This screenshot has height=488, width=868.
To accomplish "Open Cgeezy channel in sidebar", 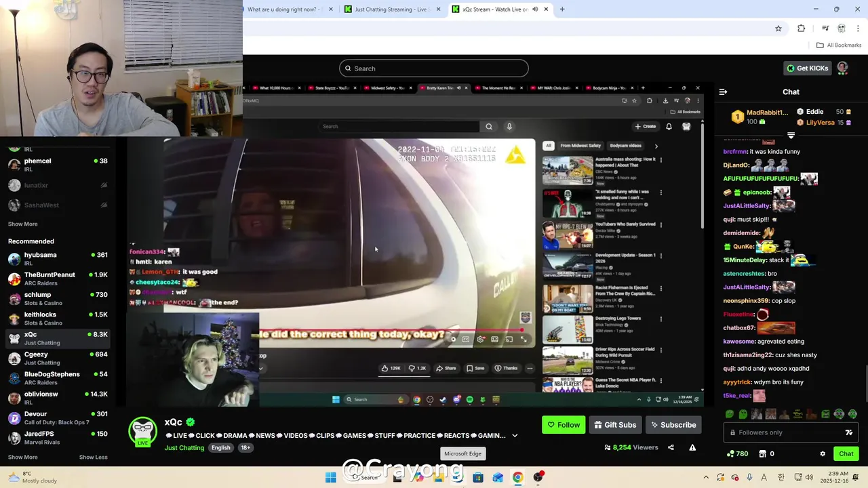I will [x=58, y=358].
